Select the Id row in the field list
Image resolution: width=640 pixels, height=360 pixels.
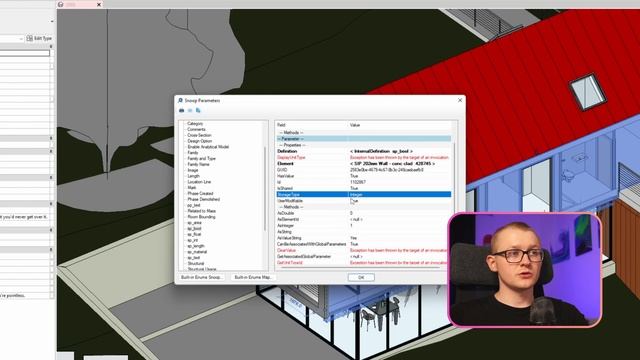(x=364, y=182)
